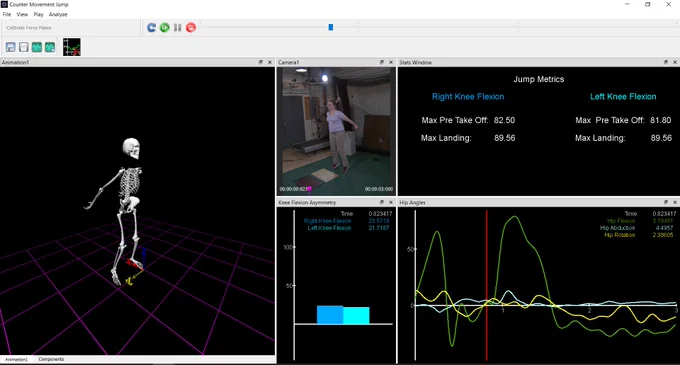Click the Hip Abduction legend label
This screenshot has height=365, width=680.
[617, 228]
